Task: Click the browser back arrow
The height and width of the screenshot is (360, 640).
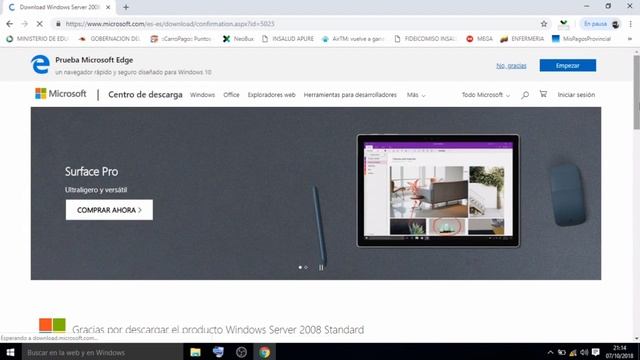Action: click(x=9, y=24)
